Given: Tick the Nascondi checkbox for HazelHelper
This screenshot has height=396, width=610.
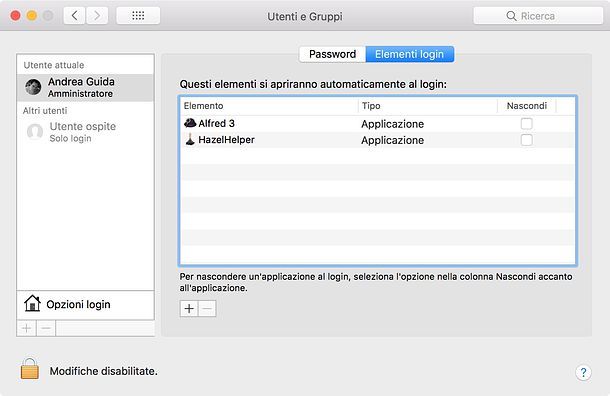Looking at the screenshot, I should [526, 140].
